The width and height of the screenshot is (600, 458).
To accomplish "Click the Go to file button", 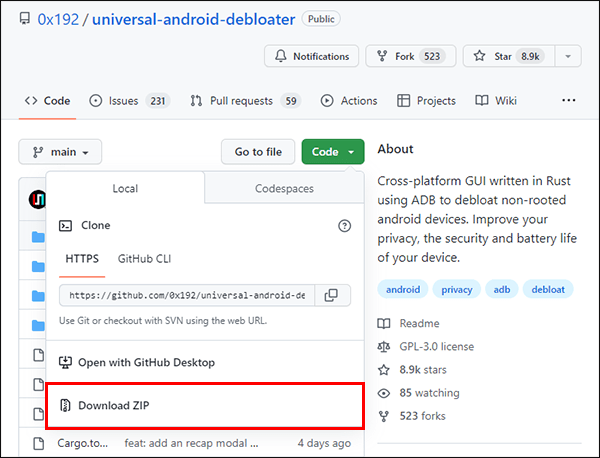I will [x=258, y=152].
